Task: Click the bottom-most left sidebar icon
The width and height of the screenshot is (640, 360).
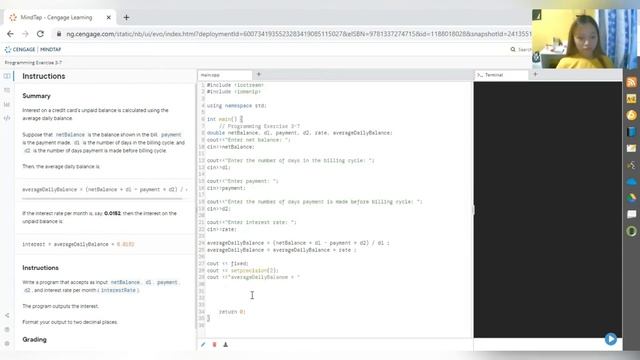Action: tap(7, 343)
